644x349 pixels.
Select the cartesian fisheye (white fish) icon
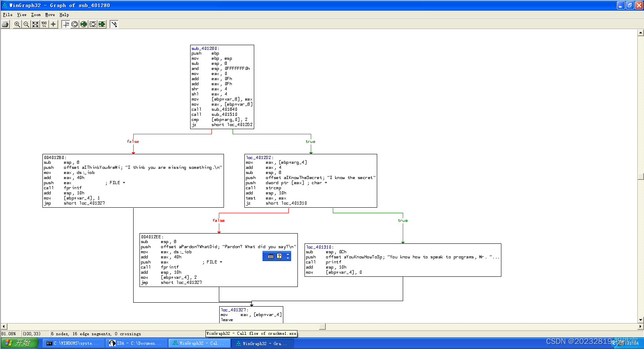93,24
